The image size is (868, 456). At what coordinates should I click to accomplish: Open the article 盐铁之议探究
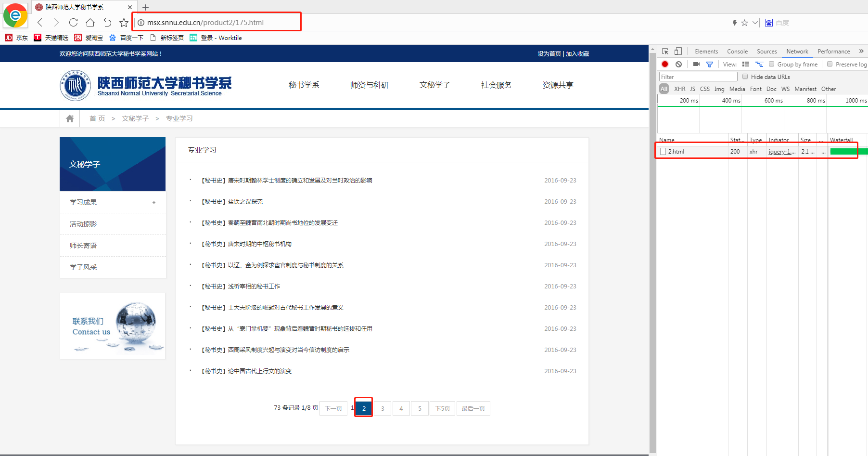(245, 202)
